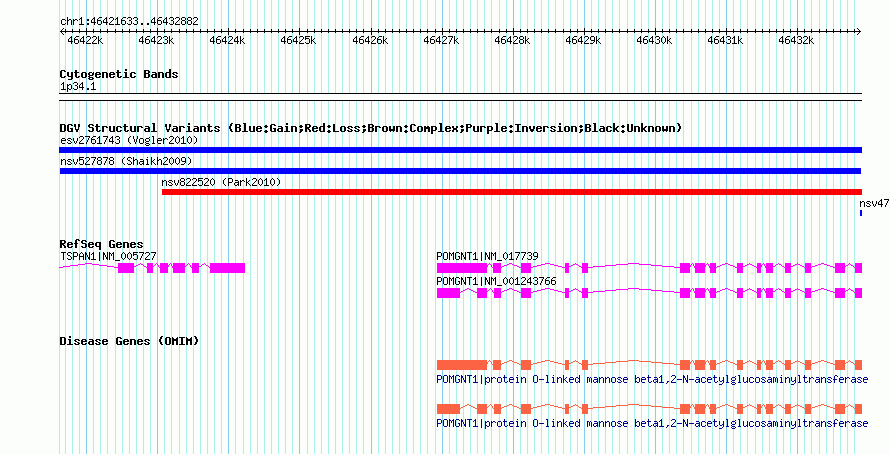Open the POMGNT1|NM_001243766 transcript label
This screenshot has width=890, height=454.
[497, 281]
